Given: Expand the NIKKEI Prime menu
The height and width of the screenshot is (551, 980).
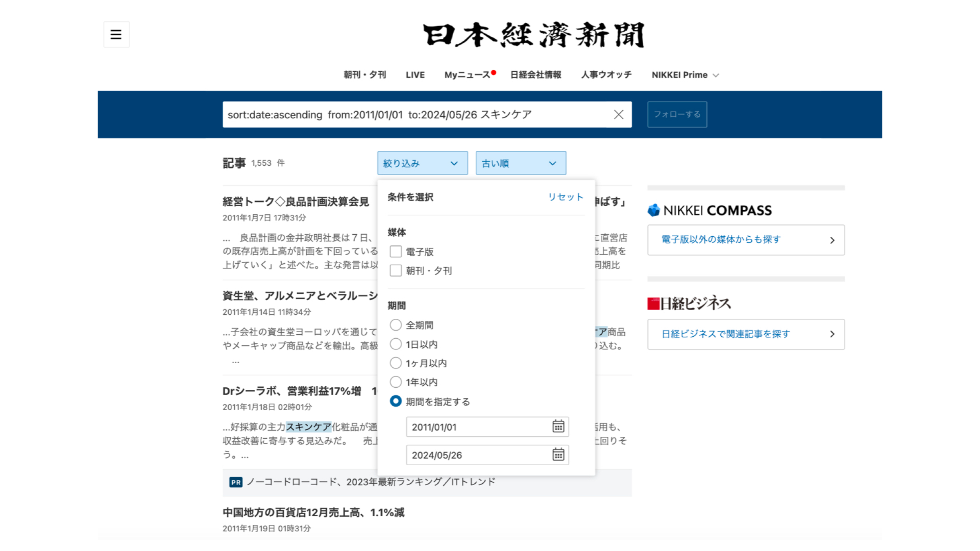Looking at the screenshot, I should pyautogui.click(x=685, y=75).
